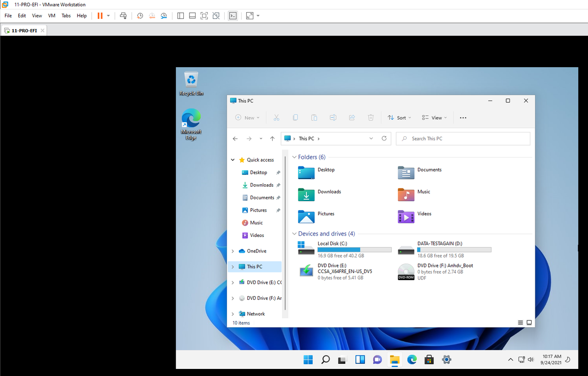Viewport: 588px width, 376px height.
Task: Open the VMware File menu
Action: (8, 16)
